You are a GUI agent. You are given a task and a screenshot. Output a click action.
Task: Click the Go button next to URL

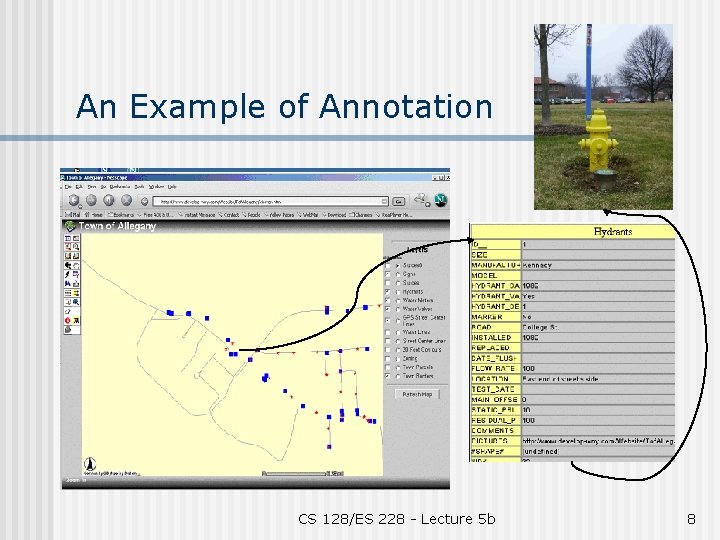399,201
